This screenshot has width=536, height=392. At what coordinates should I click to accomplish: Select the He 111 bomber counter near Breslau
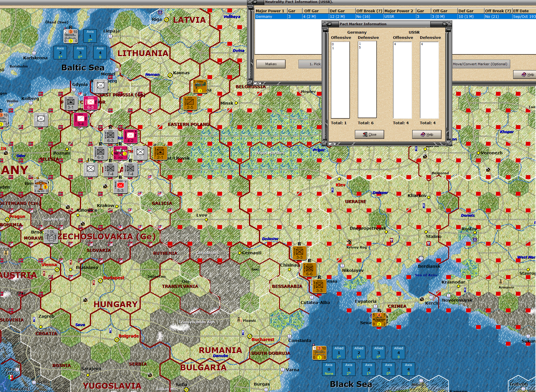pyautogui.click(x=41, y=186)
